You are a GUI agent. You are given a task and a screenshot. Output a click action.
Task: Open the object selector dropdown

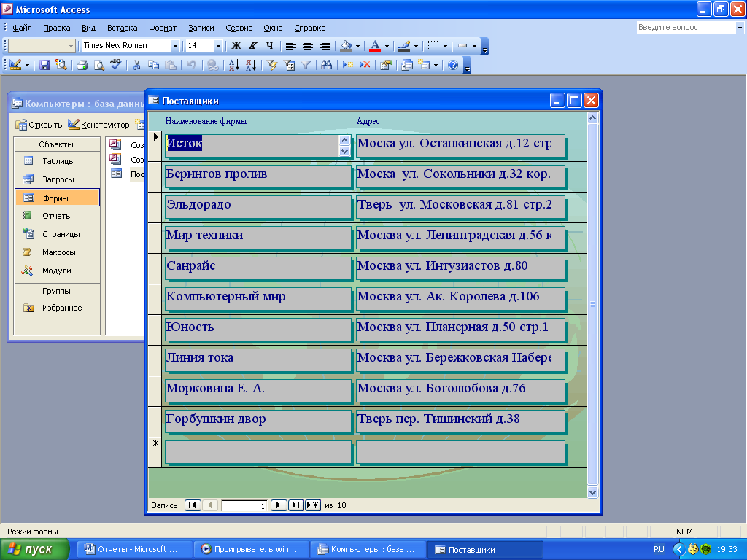71,46
